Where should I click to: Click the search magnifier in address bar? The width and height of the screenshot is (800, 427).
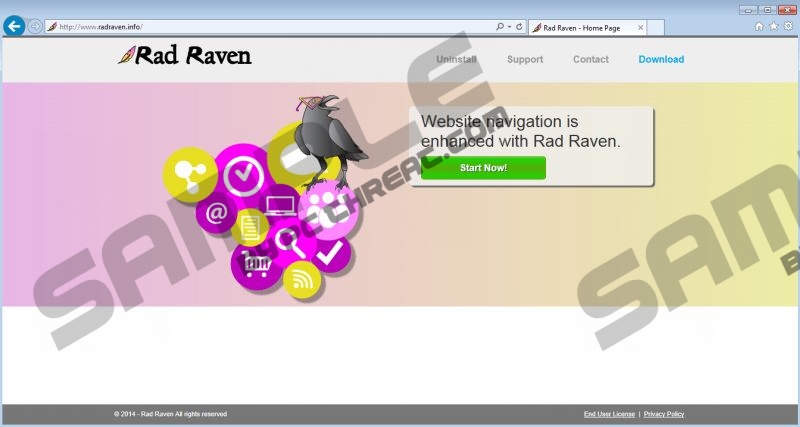[500, 27]
